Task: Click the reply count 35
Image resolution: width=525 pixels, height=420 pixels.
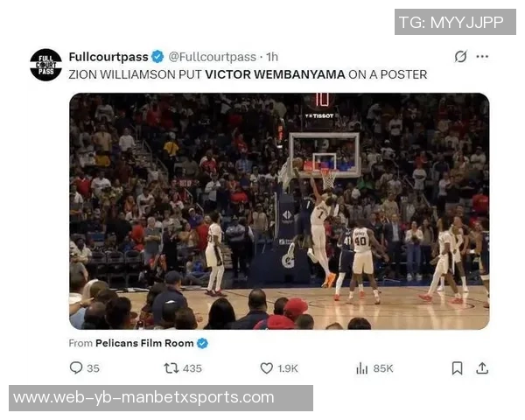Action: [93, 368]
